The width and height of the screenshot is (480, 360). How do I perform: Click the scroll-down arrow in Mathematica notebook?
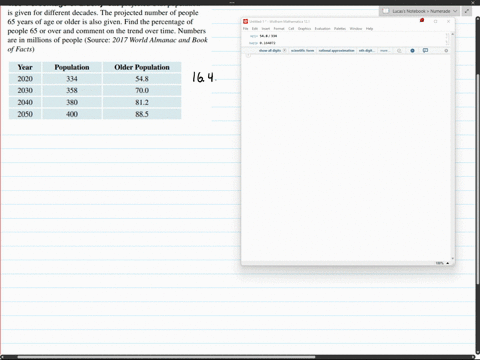(452, 258)
